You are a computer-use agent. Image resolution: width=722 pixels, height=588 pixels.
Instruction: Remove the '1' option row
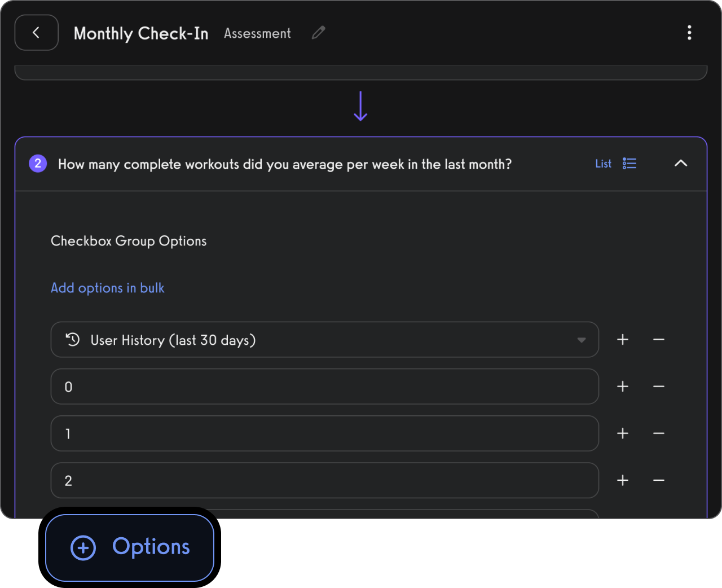click(x=659, y=433)
